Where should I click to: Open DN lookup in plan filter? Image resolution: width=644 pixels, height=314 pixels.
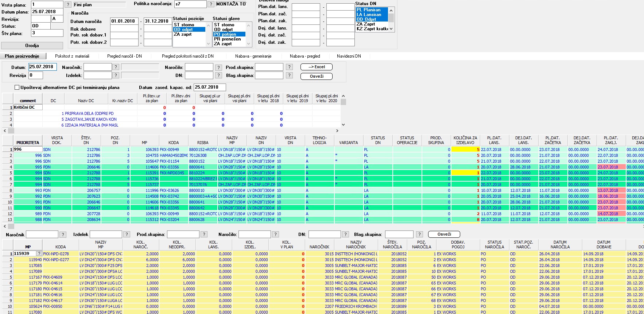point(218,75)
